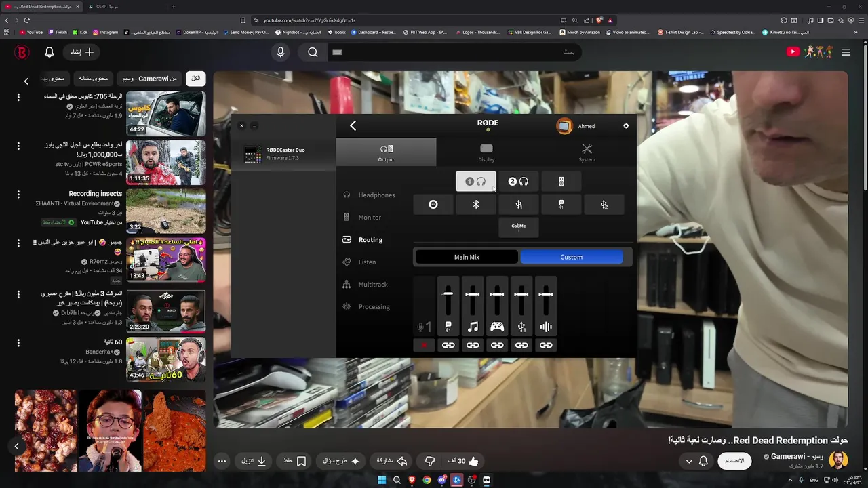Click the game controller channel icon
This screenshot has width=868, height=488.
(497, 327)
